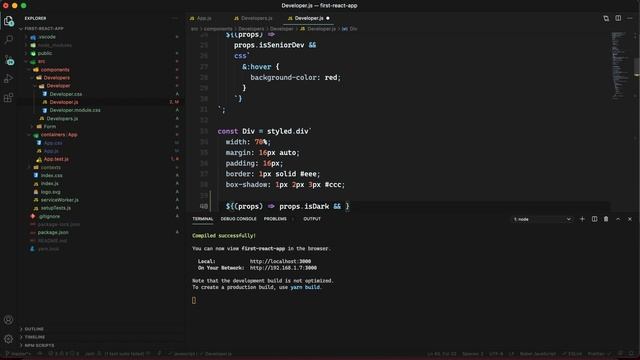Collapse the Developer subfolder
The width and height of the screenshot is (640, 360).
58,86
